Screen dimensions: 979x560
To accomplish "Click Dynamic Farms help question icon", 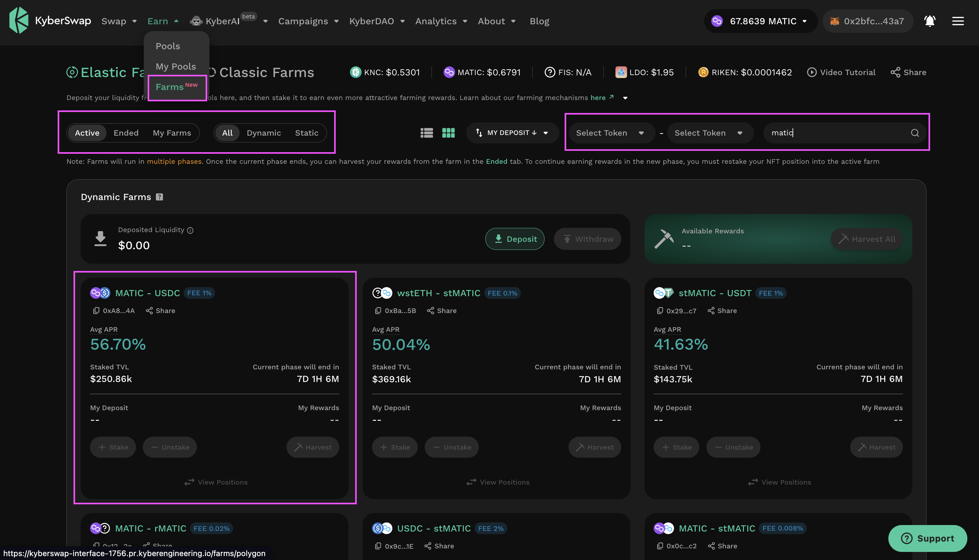I will coord(159,197).
